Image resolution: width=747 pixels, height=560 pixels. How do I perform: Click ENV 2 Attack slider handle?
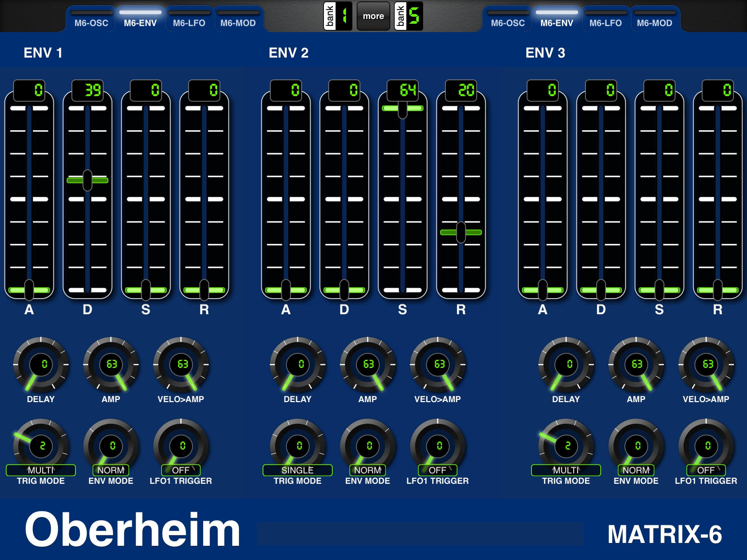286,290
